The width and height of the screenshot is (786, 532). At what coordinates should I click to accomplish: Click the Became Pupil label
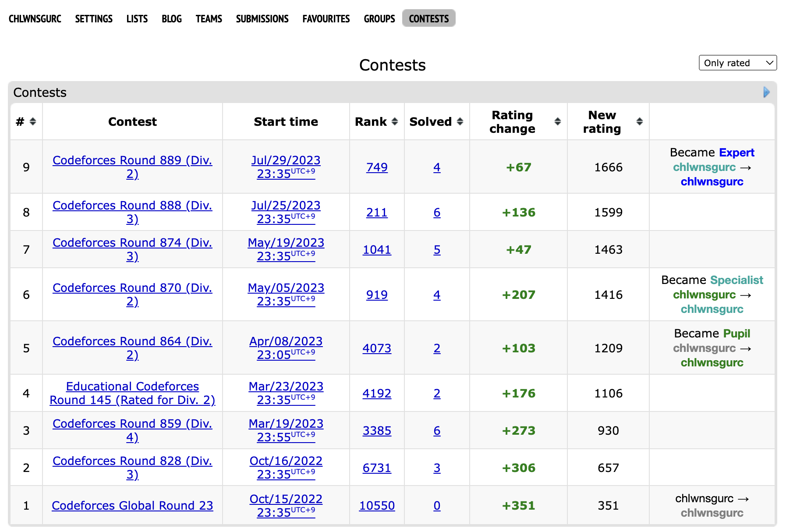[712, 333]
